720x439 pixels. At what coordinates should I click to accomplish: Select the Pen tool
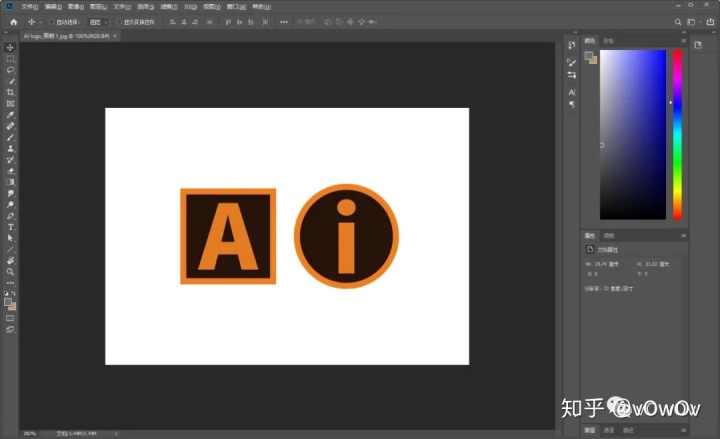click(x=10, y=216)
